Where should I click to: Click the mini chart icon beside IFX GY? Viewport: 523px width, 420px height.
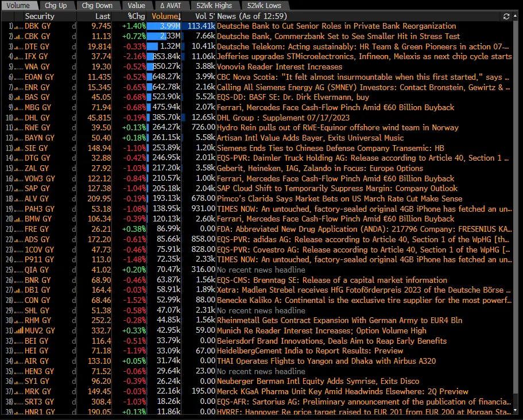tap(18, 57)
